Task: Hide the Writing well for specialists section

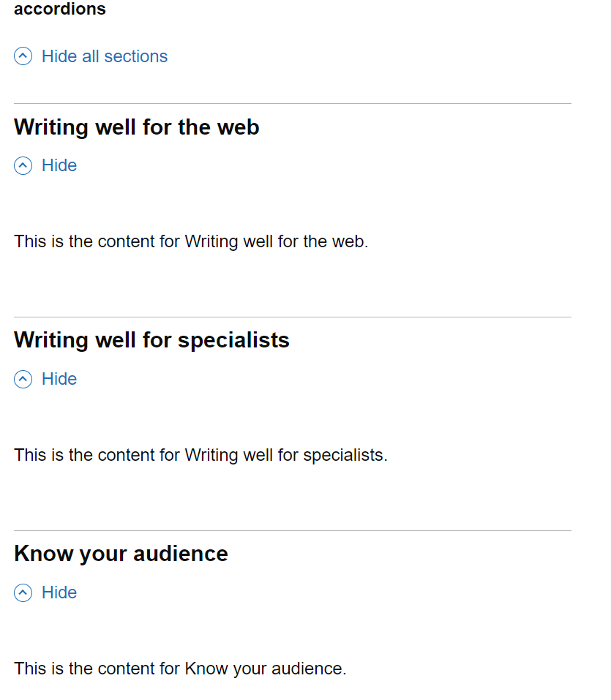Action: [59, 379]
